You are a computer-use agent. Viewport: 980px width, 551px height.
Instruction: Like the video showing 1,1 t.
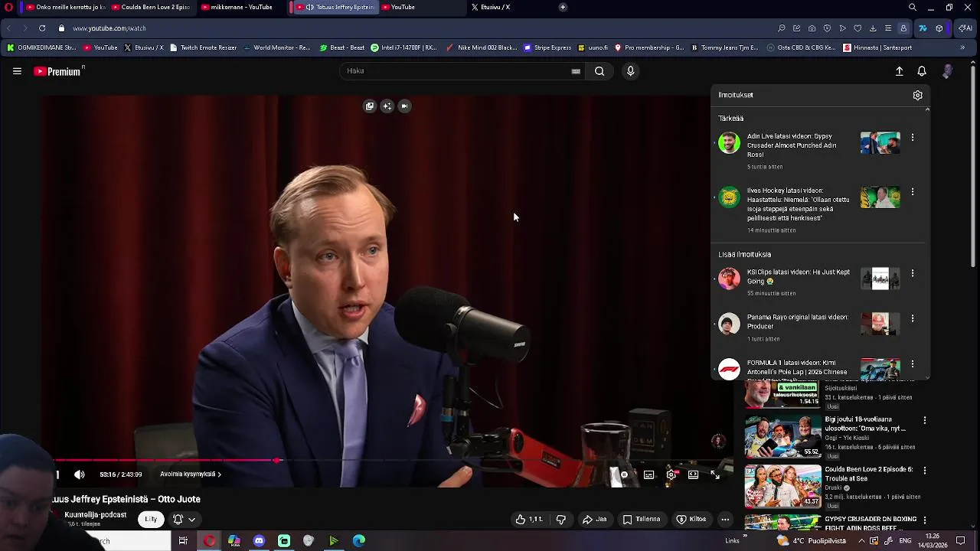529,520
